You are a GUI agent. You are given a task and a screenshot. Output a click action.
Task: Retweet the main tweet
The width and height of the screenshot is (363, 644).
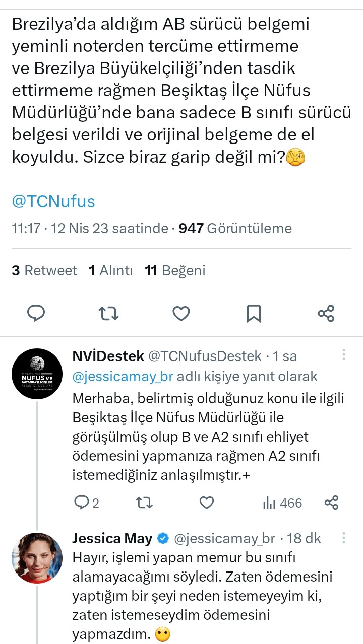108,314
